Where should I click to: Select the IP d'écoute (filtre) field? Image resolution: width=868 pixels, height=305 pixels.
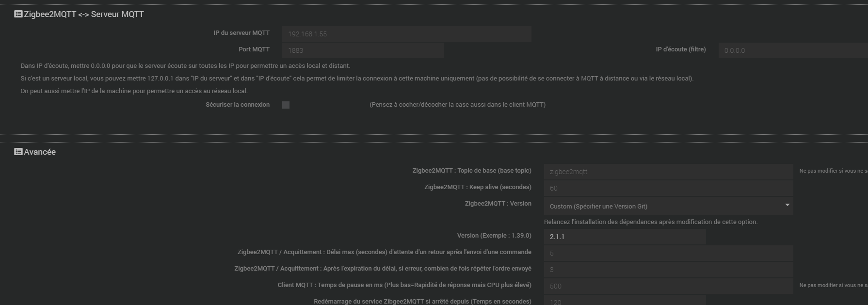793,50
